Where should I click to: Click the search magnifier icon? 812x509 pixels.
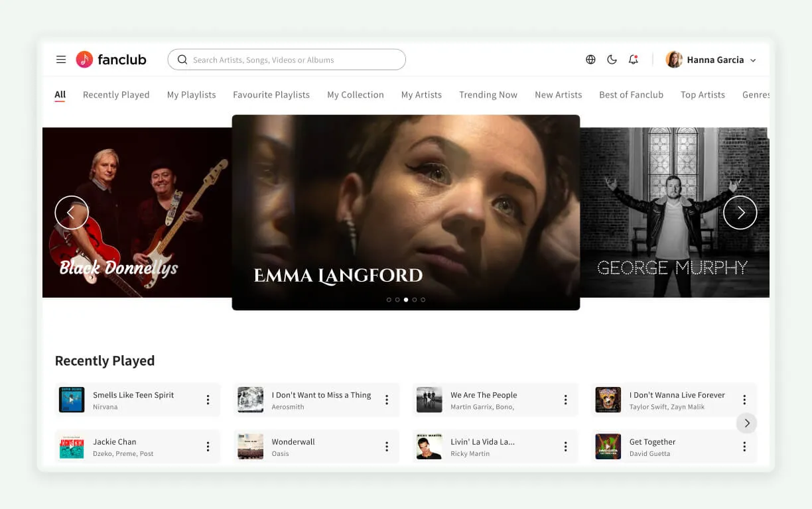pyautogui.click(x=182, y=60)
